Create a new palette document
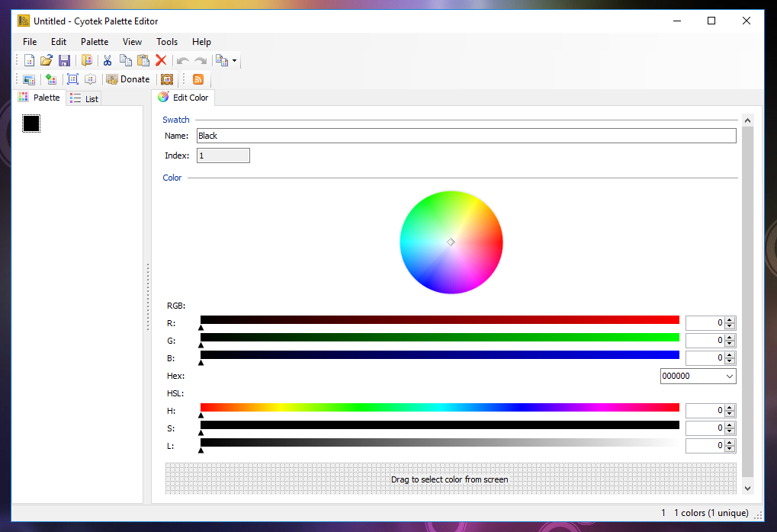Viewport: 777px width, 532px height. [29, 60]
